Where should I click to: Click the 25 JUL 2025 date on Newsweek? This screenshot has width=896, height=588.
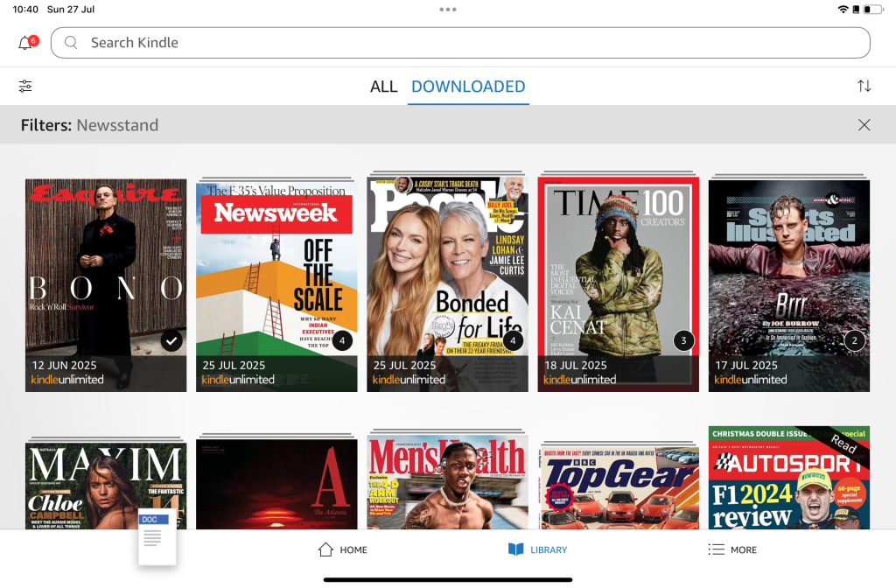point(234,365)
